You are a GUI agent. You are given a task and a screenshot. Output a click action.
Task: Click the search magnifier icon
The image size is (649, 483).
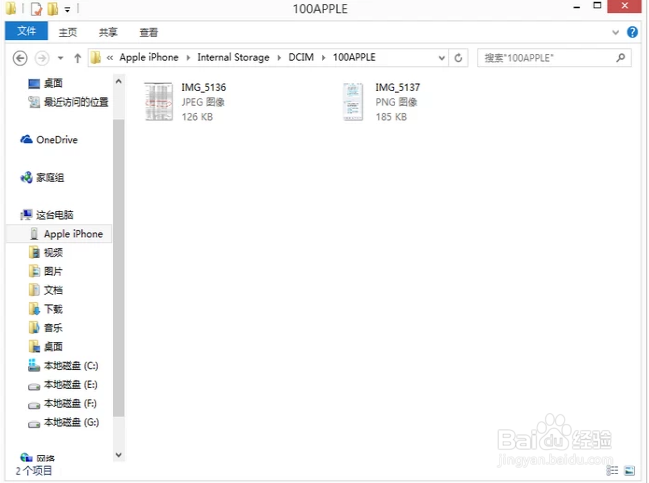[x=620, y=58]
